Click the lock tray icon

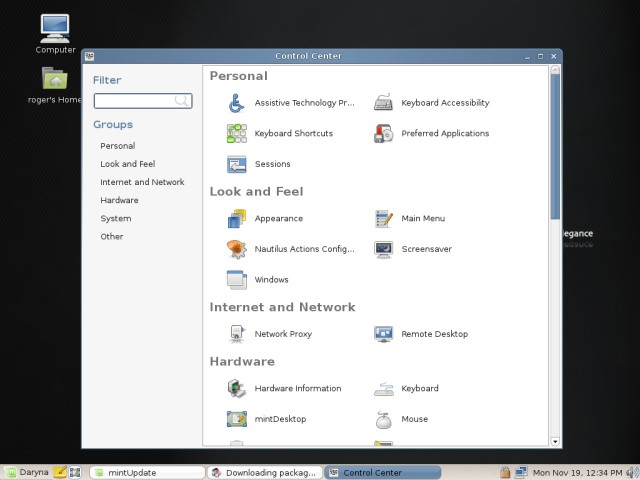(505, 472)
